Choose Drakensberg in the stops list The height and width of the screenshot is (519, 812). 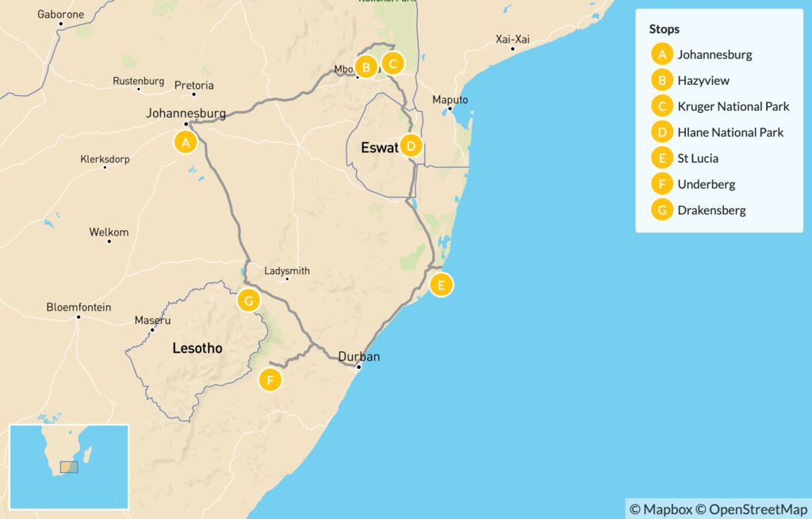[x=711, y=210]
